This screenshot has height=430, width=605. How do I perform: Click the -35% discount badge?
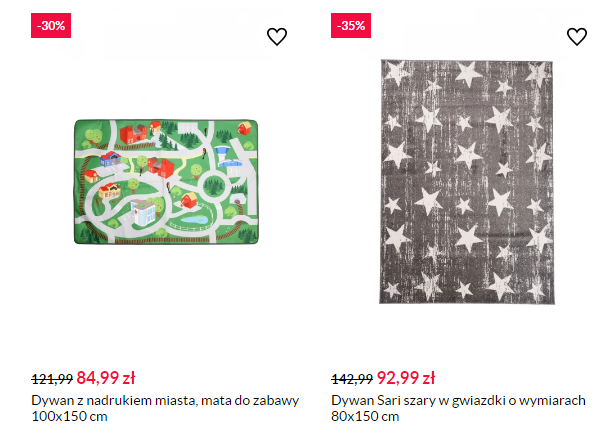click(350, 25)
